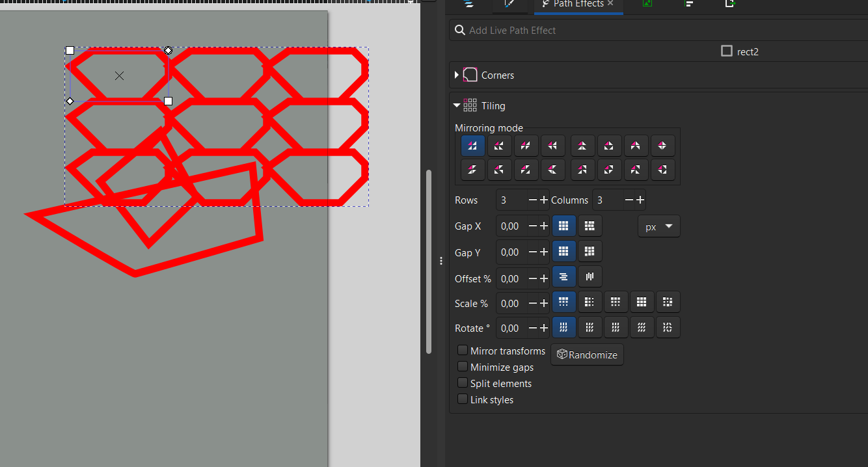The image size is (868, 467).
Task: Click the Corners effect icon
Action: pyautogui.click(x=470, y=75)
